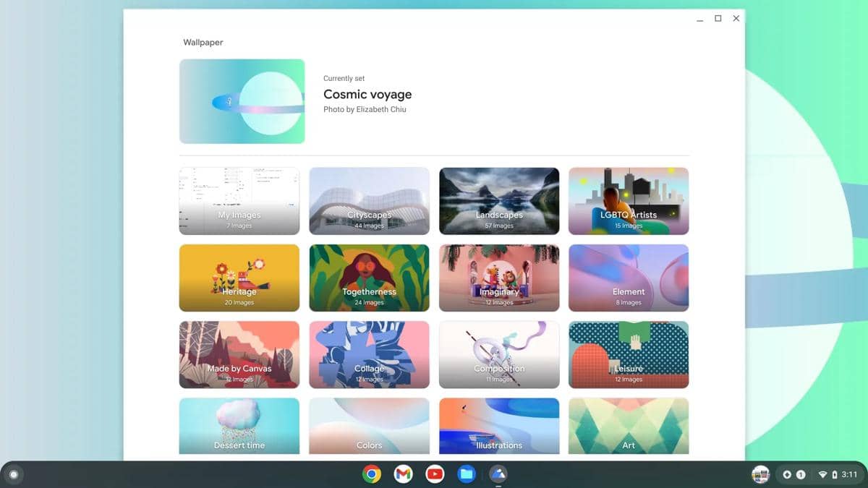The image size is (868, 488).
Task: Launch YouTube from the shelf
Action: pos(435,474)
